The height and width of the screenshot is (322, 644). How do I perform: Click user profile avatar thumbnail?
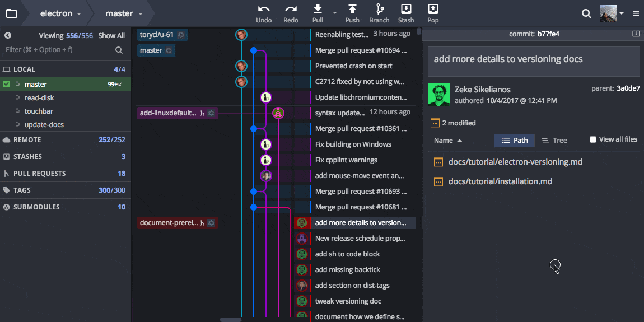tap(608, 13)
